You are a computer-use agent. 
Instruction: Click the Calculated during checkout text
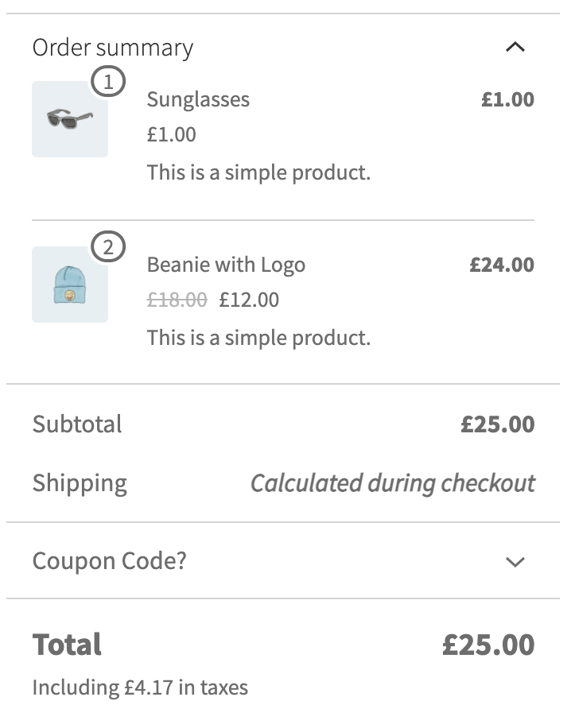point(393,483)
